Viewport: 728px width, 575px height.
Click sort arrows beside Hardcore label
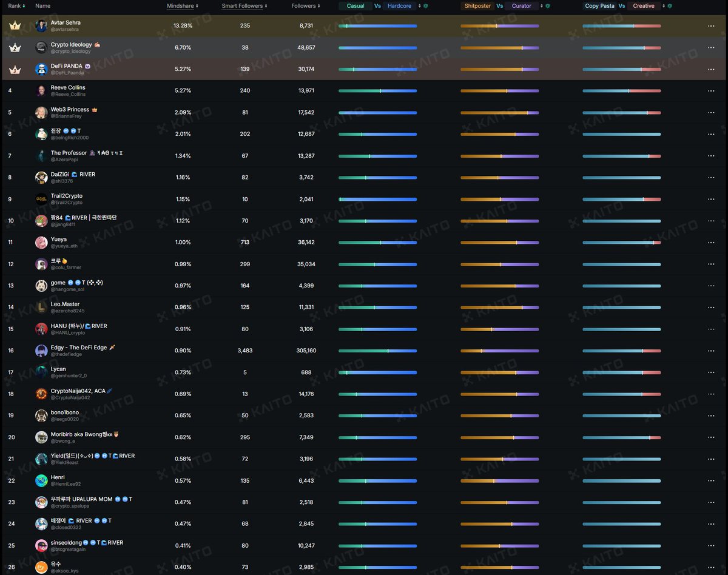click(420, 6)
